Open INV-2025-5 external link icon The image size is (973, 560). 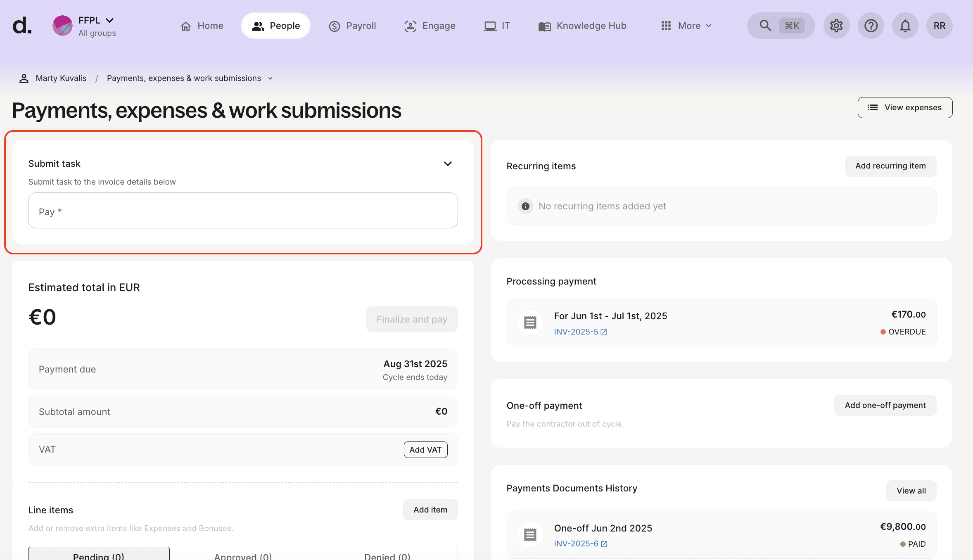click(x=604, y=332)
